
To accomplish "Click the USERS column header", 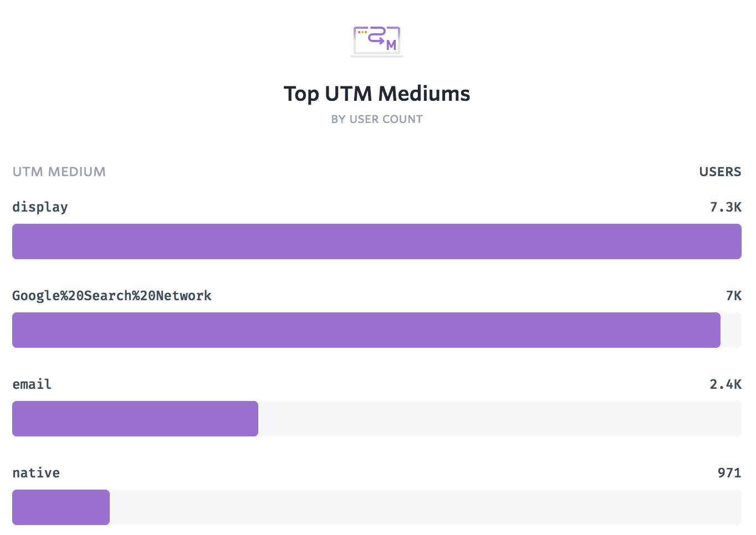I will (x=720, y=172).
